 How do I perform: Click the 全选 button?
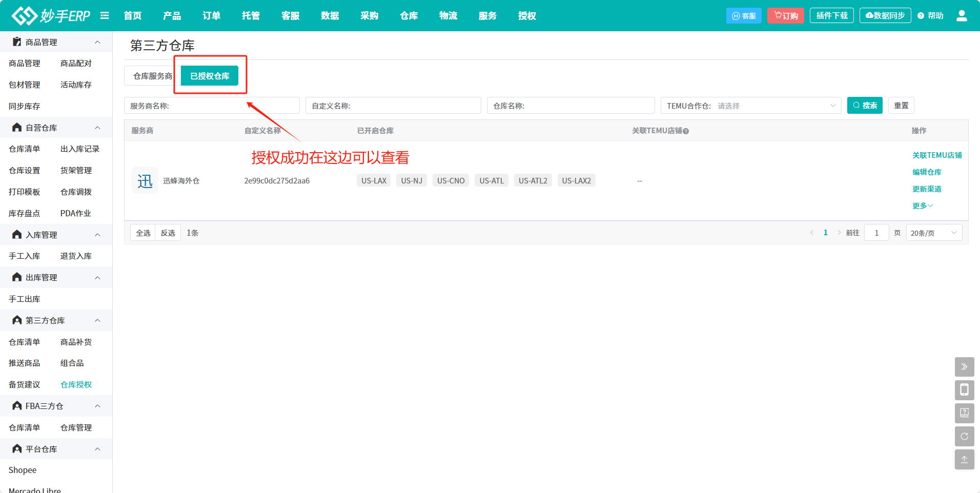tap(143, 233)
